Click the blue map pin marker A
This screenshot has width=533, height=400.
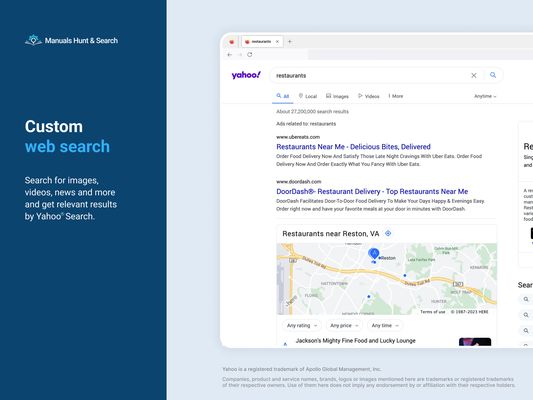pos(374,254)
